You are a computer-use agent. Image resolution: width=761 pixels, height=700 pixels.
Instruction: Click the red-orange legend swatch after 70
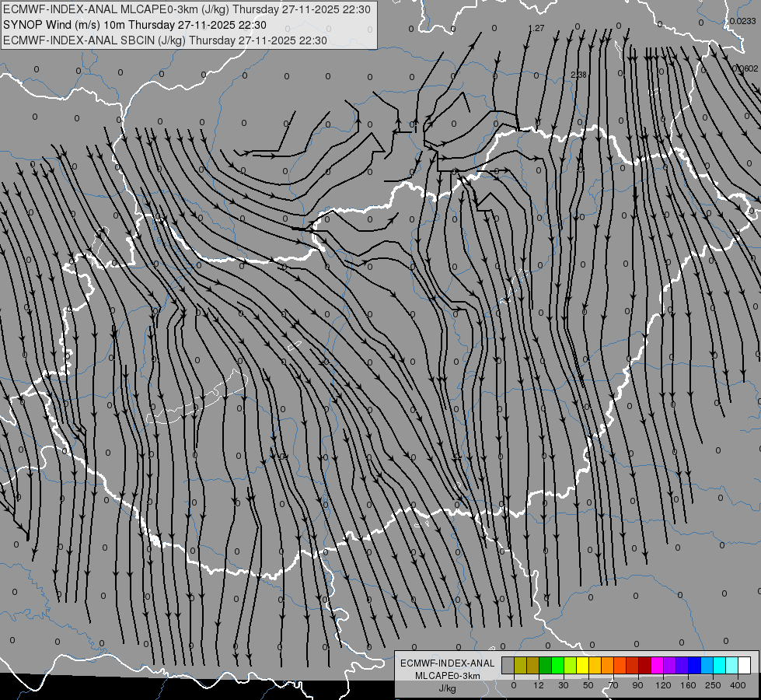[620, 665]
